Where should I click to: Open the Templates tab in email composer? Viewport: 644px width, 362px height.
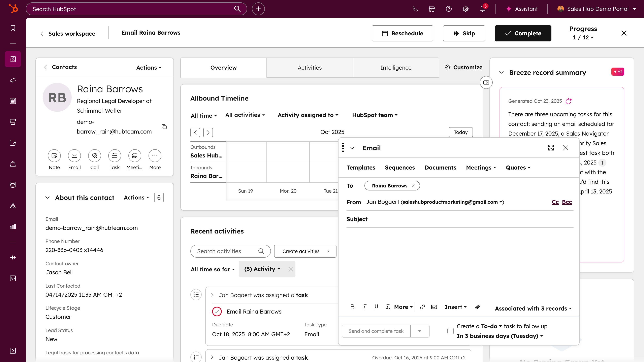pyautogui.click(x=361, y=168)
